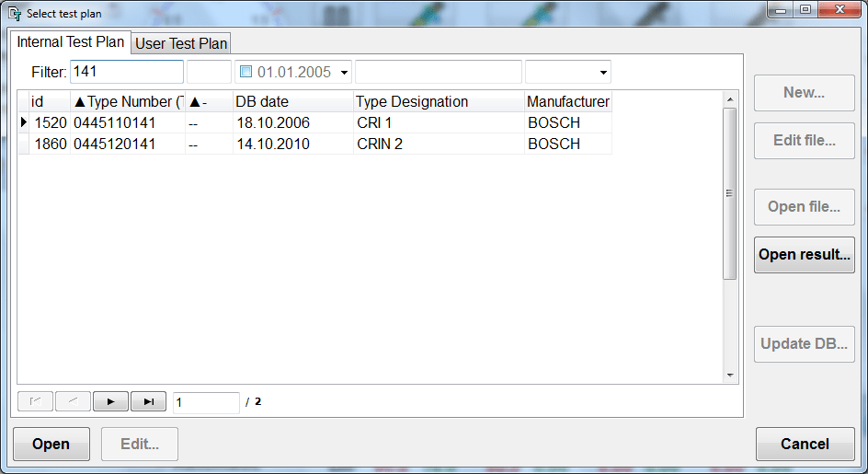Click the scroll up arrow of the table

coord(730,98)
